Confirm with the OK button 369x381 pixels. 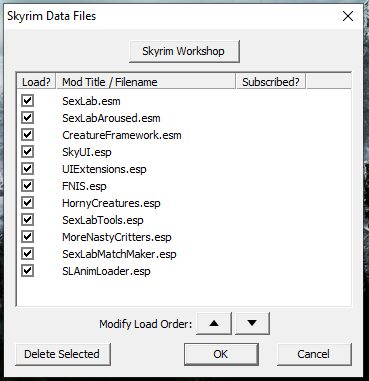pos(221,354)
